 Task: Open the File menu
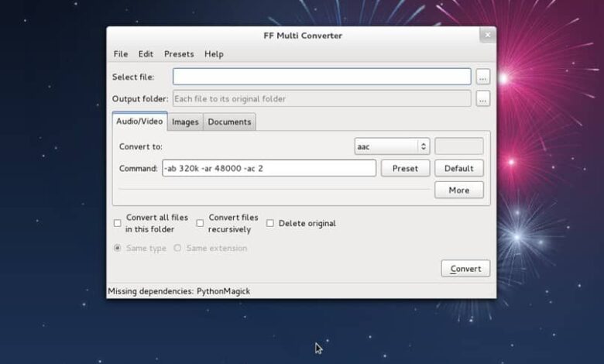pos(121,54)
